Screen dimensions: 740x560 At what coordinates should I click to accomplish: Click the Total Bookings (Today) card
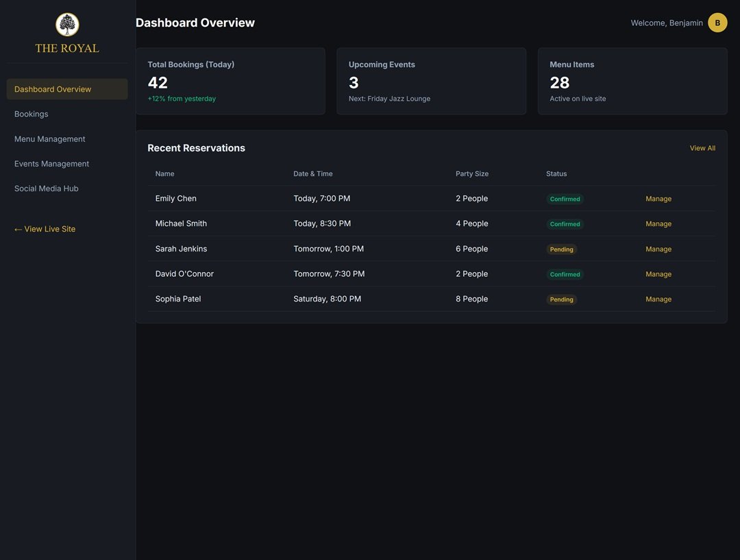click(x=230, y=81)
